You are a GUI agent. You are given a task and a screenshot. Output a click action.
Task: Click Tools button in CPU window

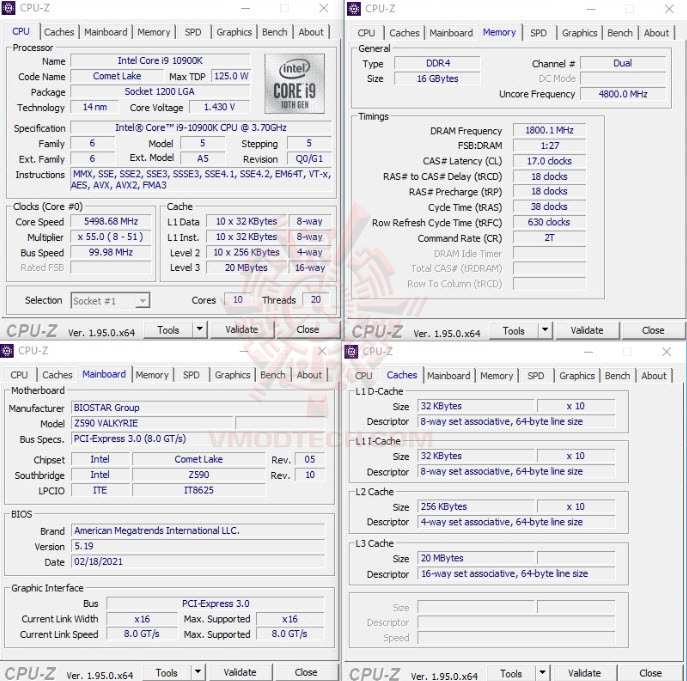pyautogui.click(x=168, y=330)
